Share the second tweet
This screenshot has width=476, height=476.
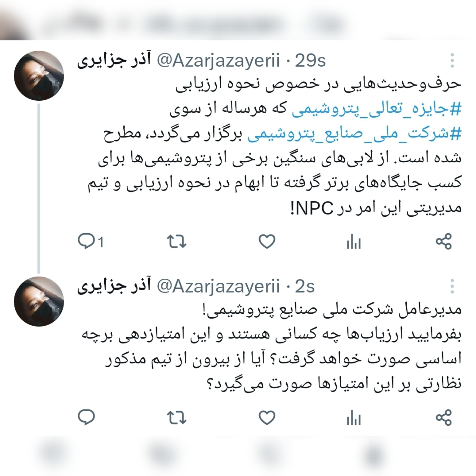click(x=444, y=417)
